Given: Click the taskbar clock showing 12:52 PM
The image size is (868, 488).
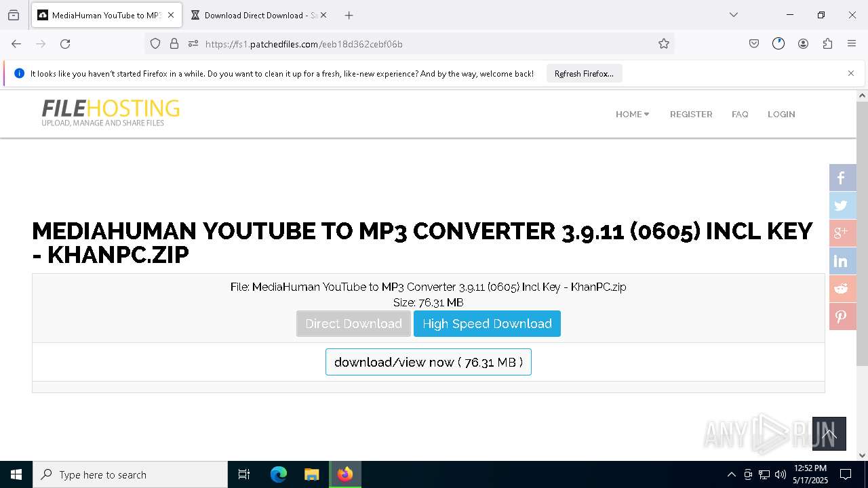Looking at the screenshot, I should 810,474.
